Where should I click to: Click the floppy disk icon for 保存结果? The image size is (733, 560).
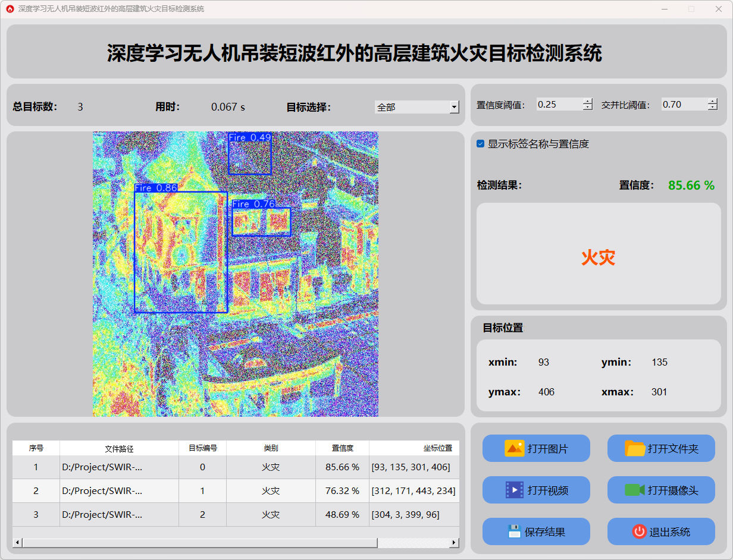[514, 531]
